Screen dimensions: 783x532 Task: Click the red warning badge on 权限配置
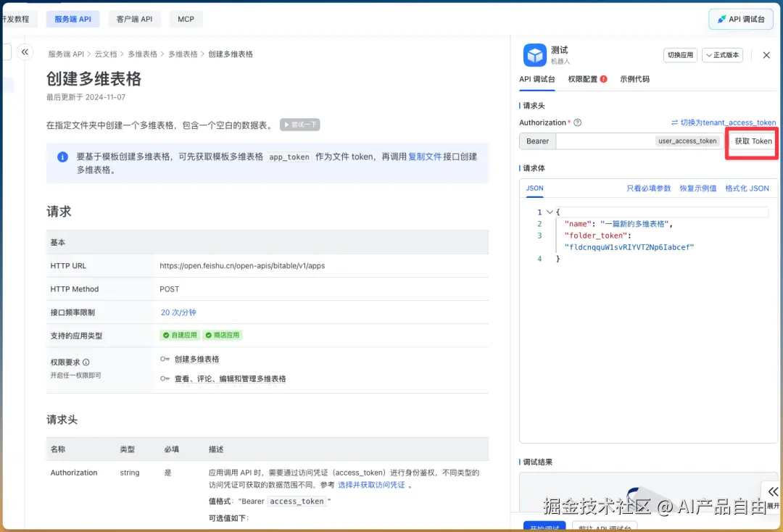(604, 79)
